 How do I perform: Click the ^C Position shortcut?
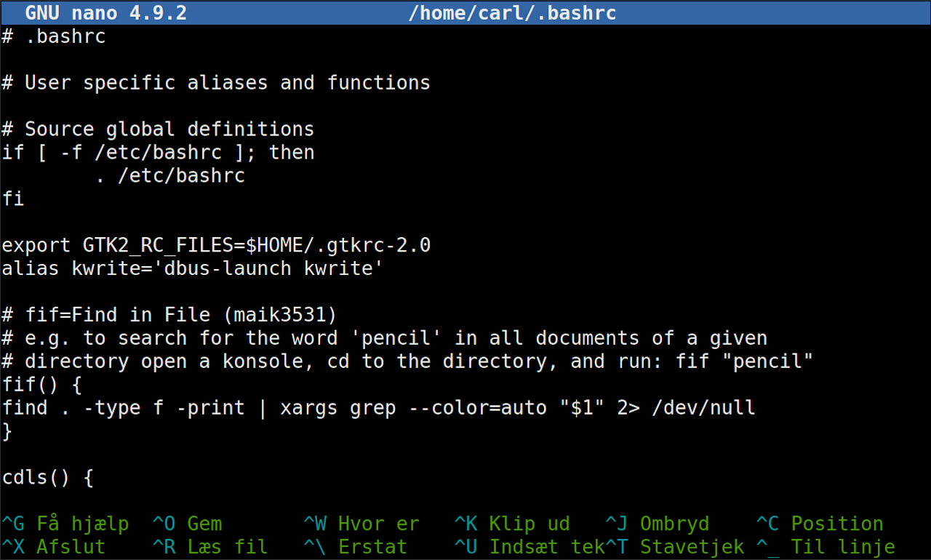pyautogui.click(x=820, y=524)
